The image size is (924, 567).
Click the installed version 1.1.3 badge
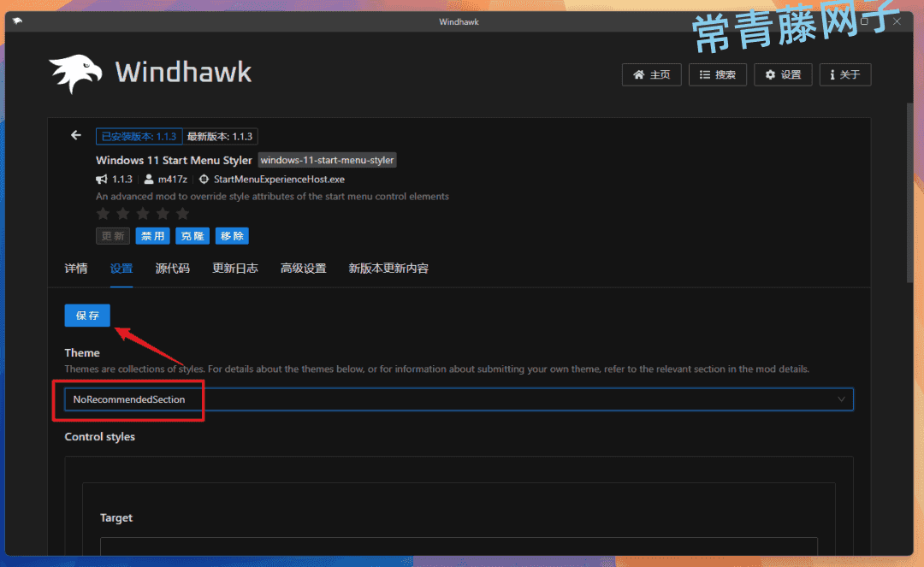(139, 137)
